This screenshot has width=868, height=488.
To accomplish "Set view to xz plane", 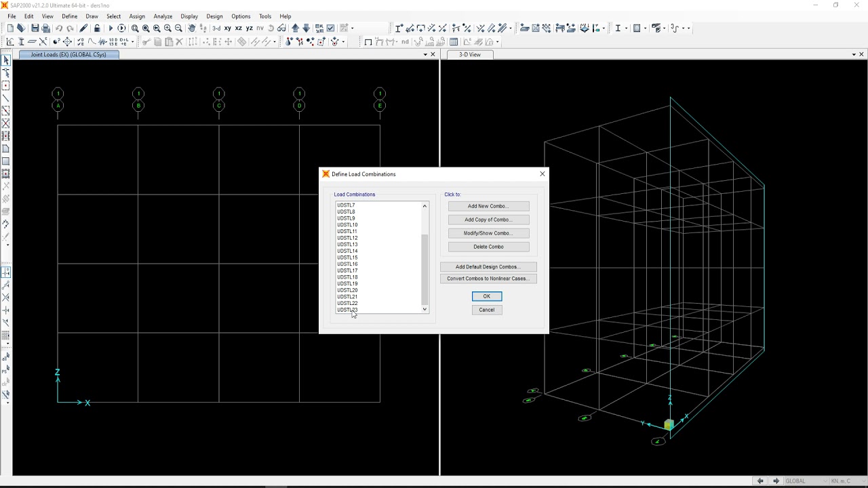I will [239, 28].
